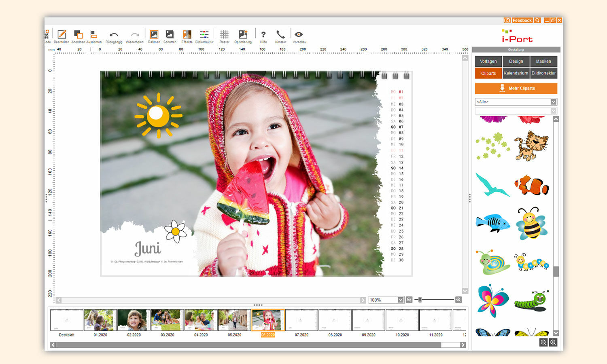Toggle Vorschau preview eye

click(x=299, y=35)
